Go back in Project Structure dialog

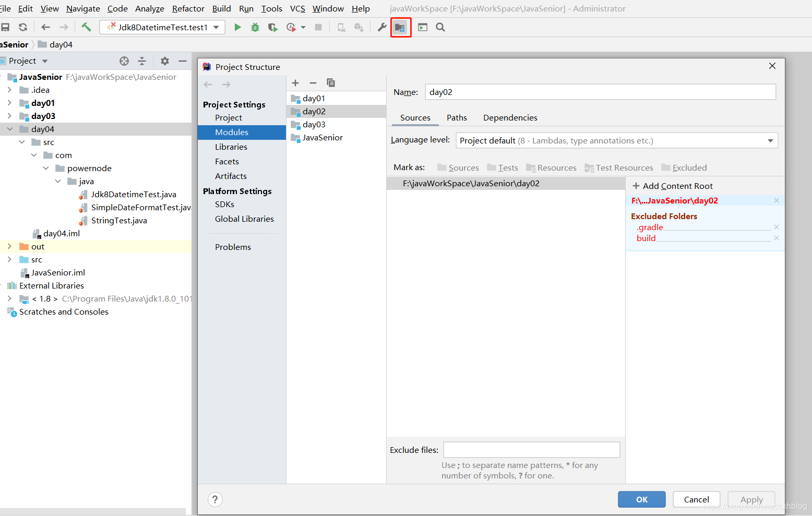208,85
